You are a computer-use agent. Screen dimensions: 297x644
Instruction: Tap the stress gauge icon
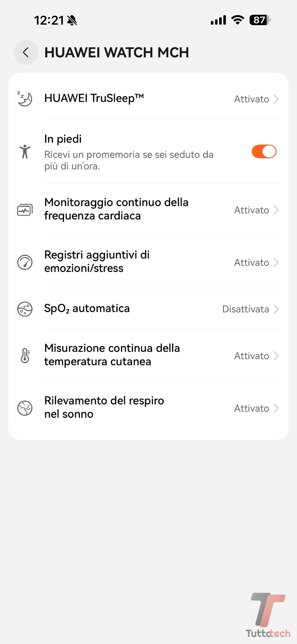click(25, 262)
